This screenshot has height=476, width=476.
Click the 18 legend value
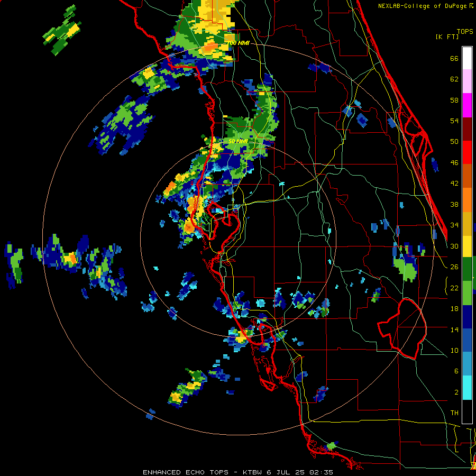(x=454, y=309)
